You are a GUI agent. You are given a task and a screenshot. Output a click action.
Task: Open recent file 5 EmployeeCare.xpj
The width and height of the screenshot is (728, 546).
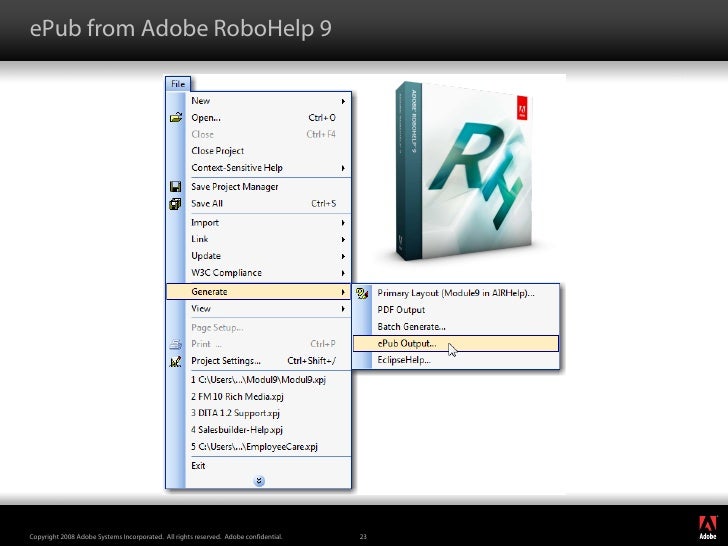coord(258,447)
